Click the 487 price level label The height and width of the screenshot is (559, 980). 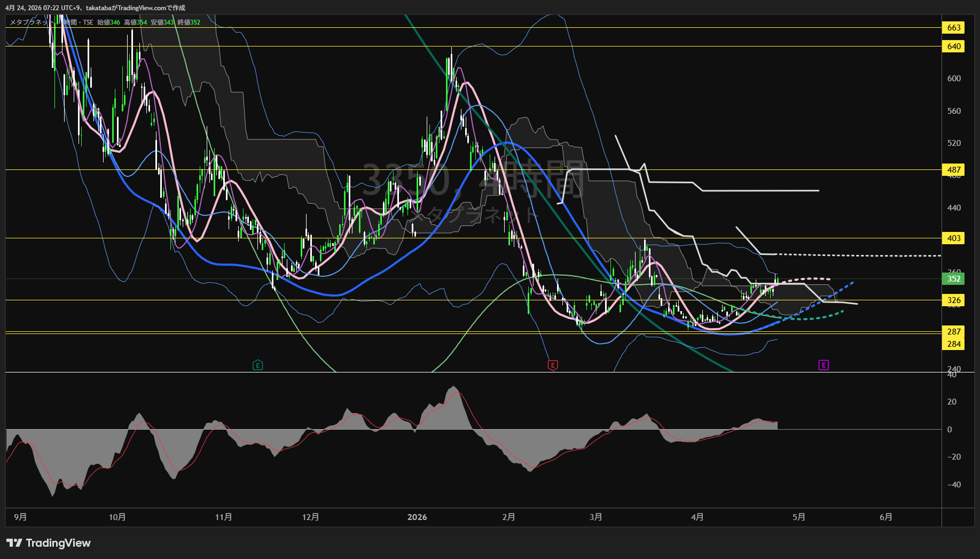954,170
